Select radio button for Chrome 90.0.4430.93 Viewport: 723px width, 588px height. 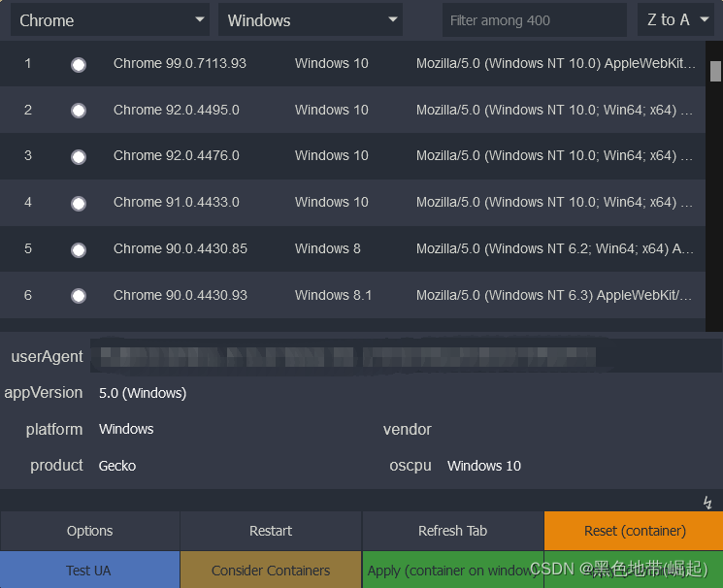79,296
